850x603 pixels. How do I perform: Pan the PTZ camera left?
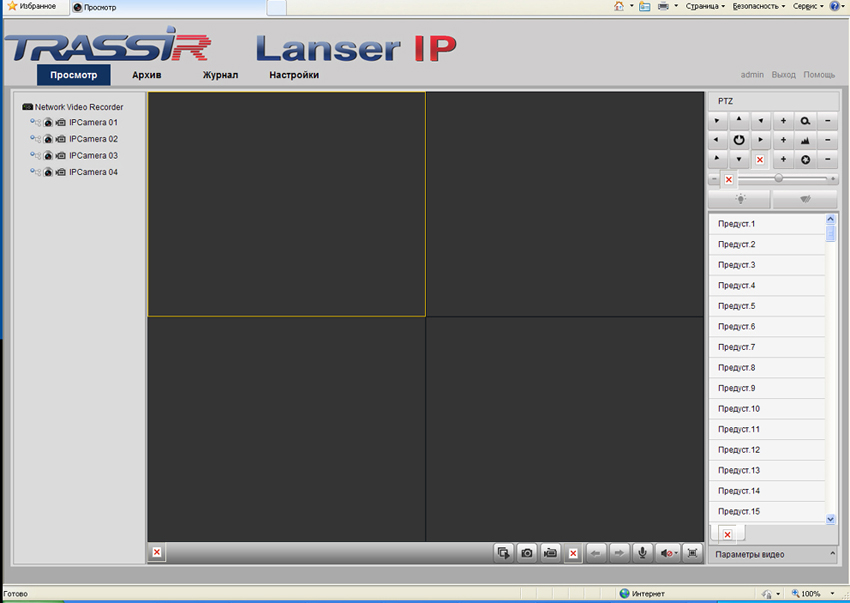pyautogui.click(x=717, y=140)
